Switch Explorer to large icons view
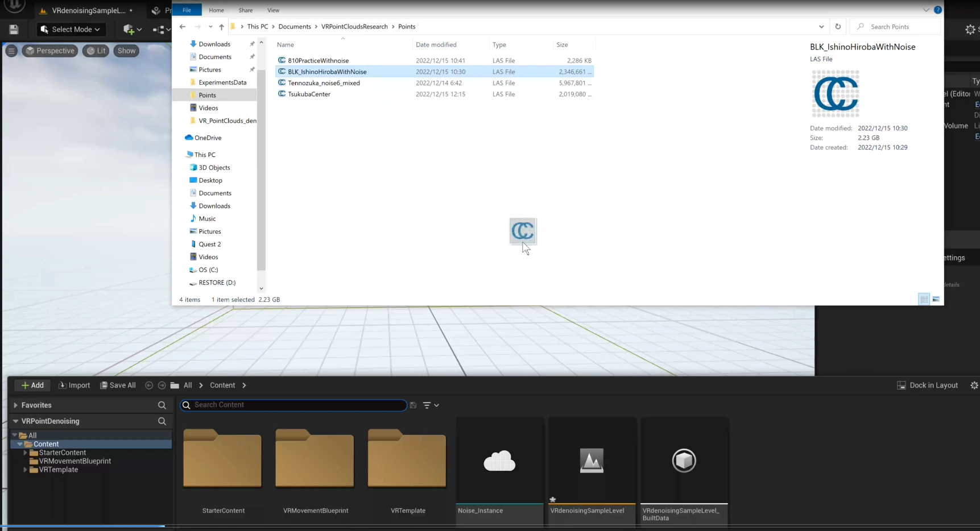The image size is (980, 531). tap(936, 299)
